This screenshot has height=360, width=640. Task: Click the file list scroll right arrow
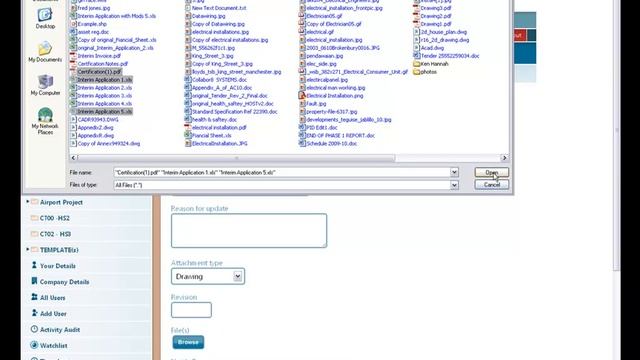(504, 158)
